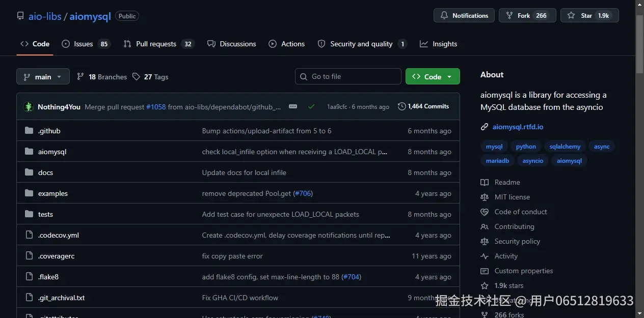Select the python topic tag
This screenshot has height=318, width=644.
(x=526, y=147)
